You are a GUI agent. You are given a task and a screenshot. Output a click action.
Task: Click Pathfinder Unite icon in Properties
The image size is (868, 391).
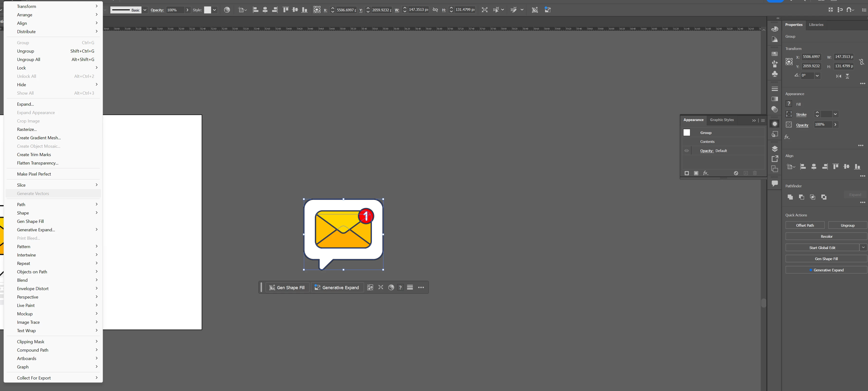coord(790,197)
